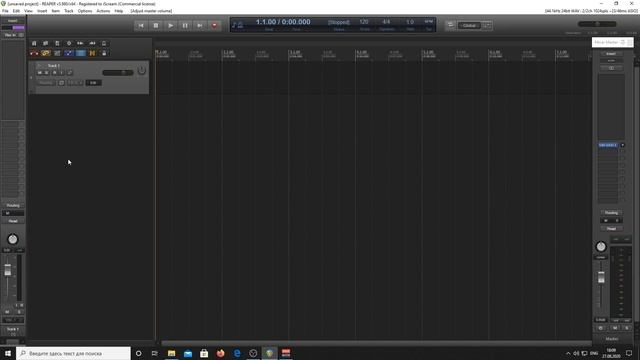This screenshot has width=640, height=360.
Task: Click the icon left of Global button
Action: (450, 25)
